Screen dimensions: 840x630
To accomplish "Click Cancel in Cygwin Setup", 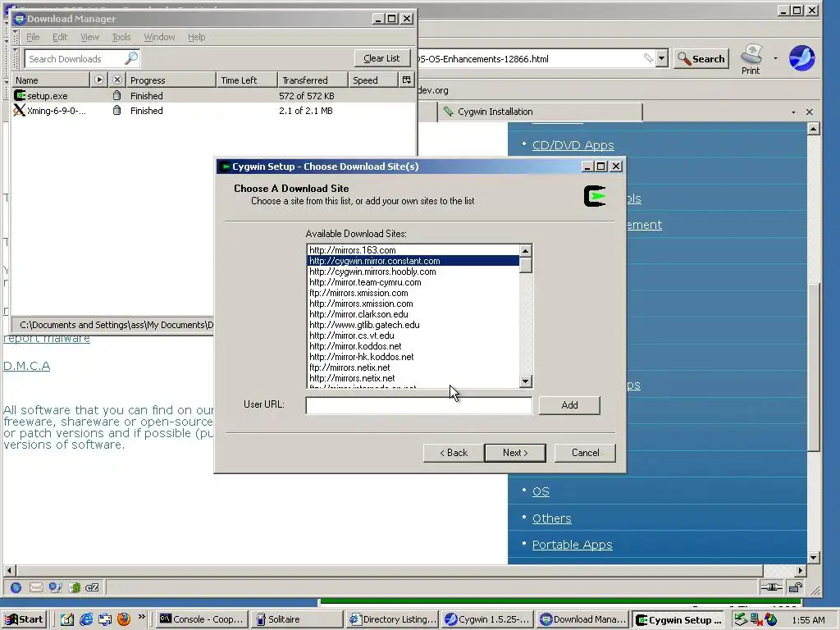I will pyautogui.click(x=585, y=453).
